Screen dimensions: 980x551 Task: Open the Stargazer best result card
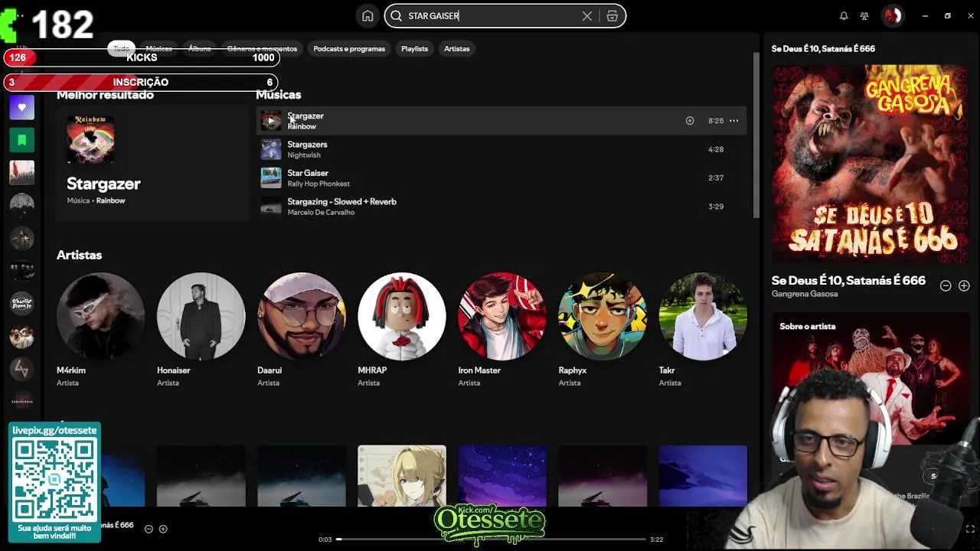(x=153, y=164)
